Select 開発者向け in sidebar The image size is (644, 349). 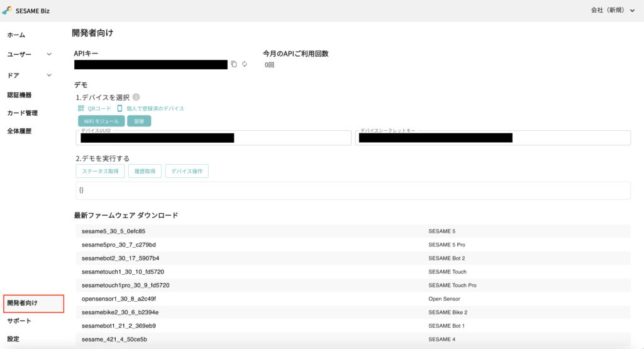(x=34, y=304)
